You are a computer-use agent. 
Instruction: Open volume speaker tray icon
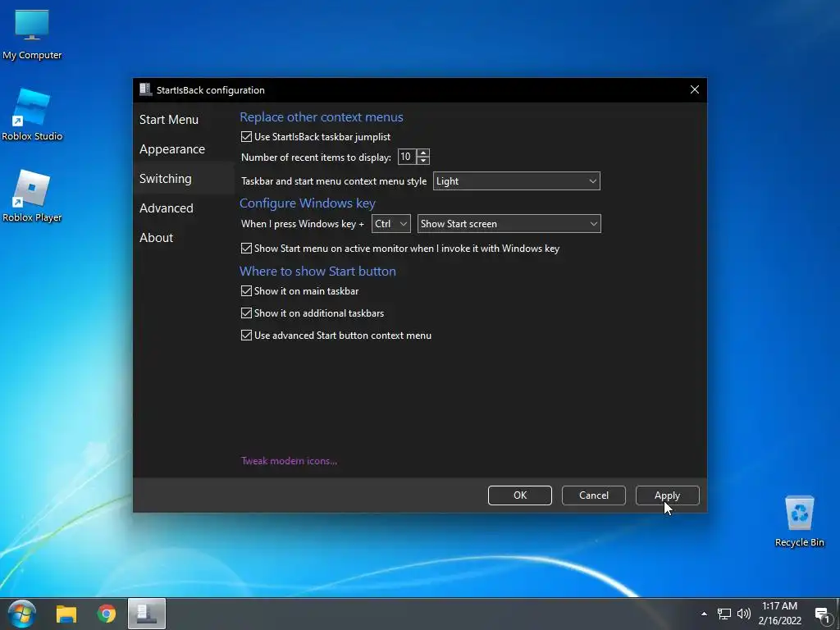pos(743,614)
